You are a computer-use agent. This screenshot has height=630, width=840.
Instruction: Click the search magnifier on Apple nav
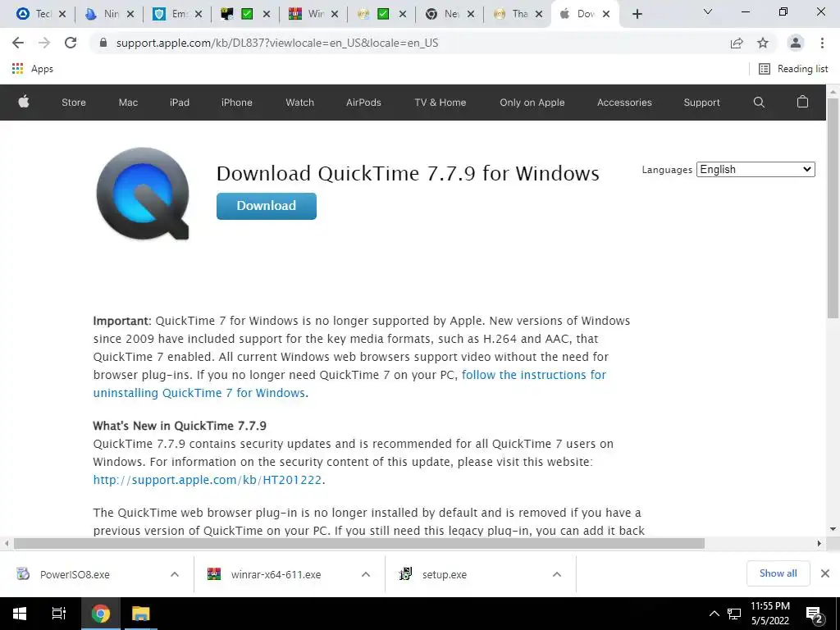759,102
